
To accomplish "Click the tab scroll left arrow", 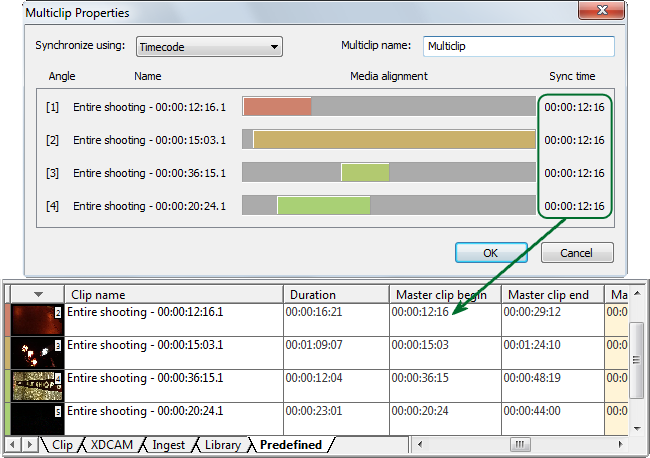I will (x=12, y=445).
